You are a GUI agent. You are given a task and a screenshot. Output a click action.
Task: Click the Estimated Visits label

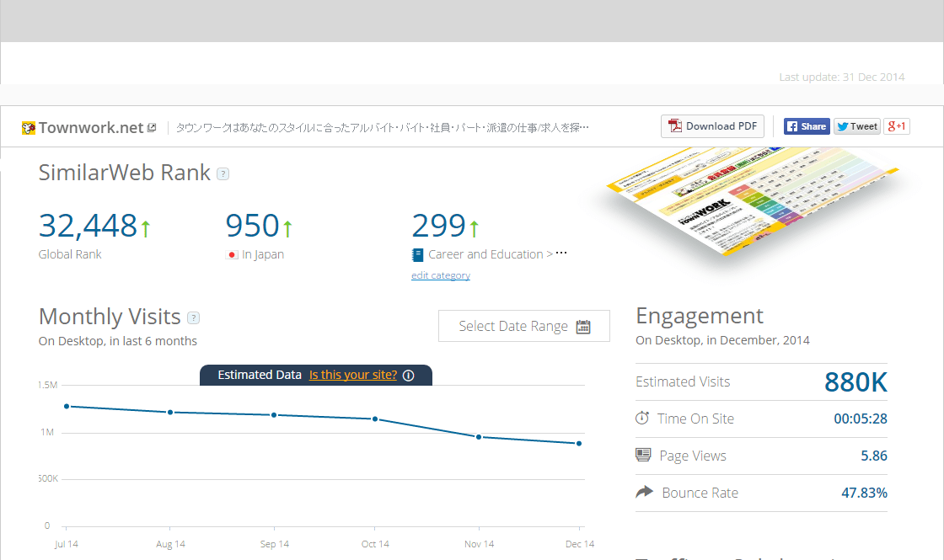(683, 382)
